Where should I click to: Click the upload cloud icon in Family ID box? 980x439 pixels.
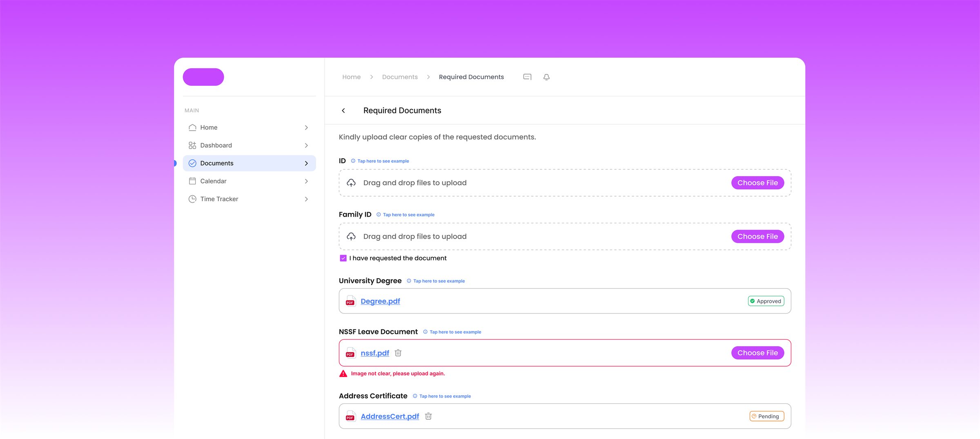tap(351, 236)
